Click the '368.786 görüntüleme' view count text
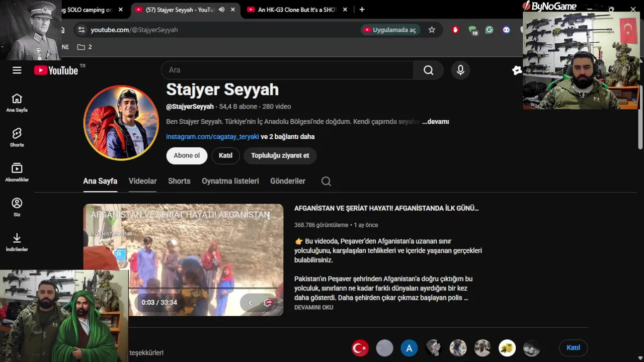The width and height of the screenshot is (644, 362). click(x=321, y=225)
